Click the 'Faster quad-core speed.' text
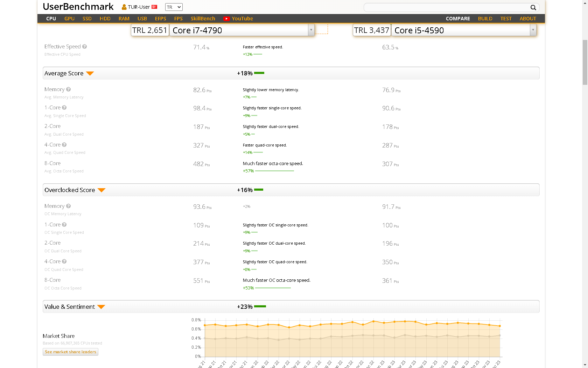This screenshot has width=588, height=368. click(265, 145)
